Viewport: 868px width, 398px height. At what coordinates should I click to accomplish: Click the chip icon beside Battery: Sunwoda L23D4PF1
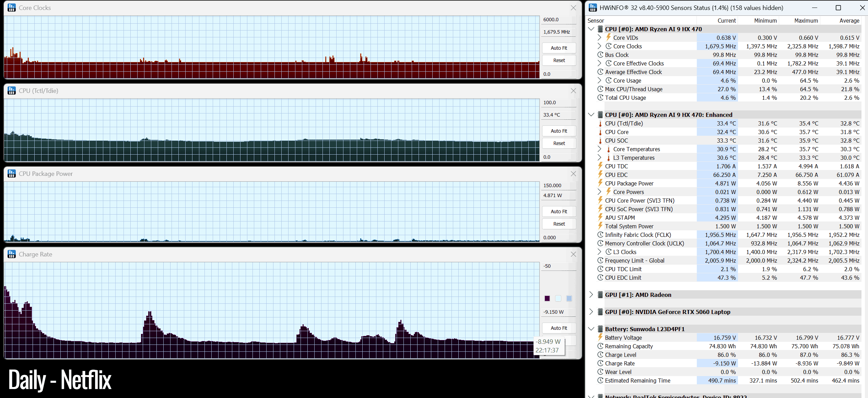tap(600, 329)
